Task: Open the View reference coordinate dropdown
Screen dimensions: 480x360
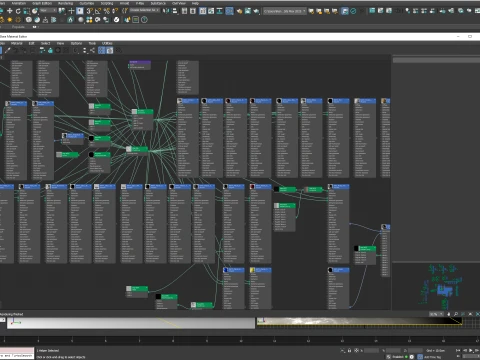Action: coord(48,11)
